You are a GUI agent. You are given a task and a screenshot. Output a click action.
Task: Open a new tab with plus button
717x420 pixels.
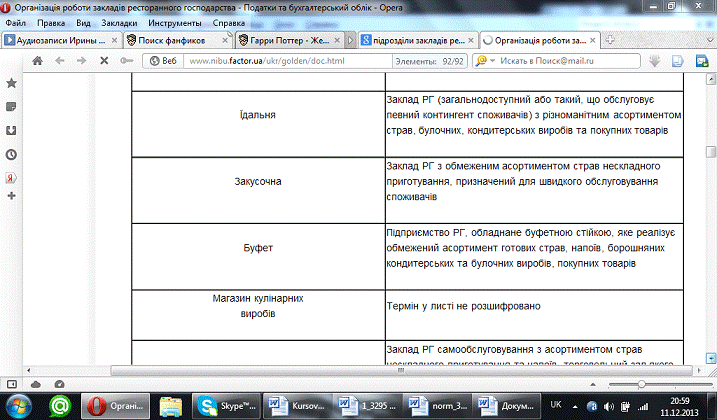(x=610, y=40)
